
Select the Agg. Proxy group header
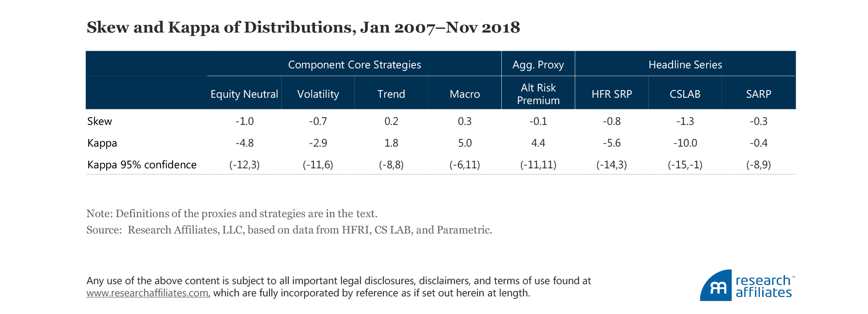pyautogui.click(x=538, y=65)
